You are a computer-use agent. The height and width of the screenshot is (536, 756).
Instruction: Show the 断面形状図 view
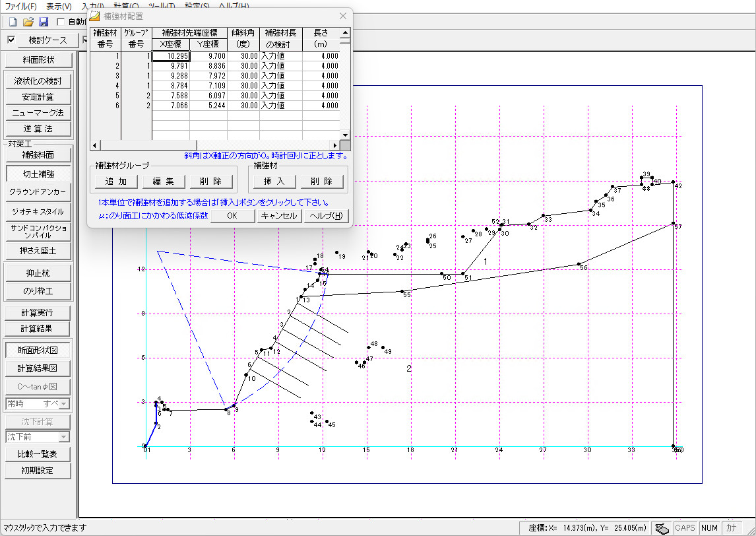pos(38,351)
